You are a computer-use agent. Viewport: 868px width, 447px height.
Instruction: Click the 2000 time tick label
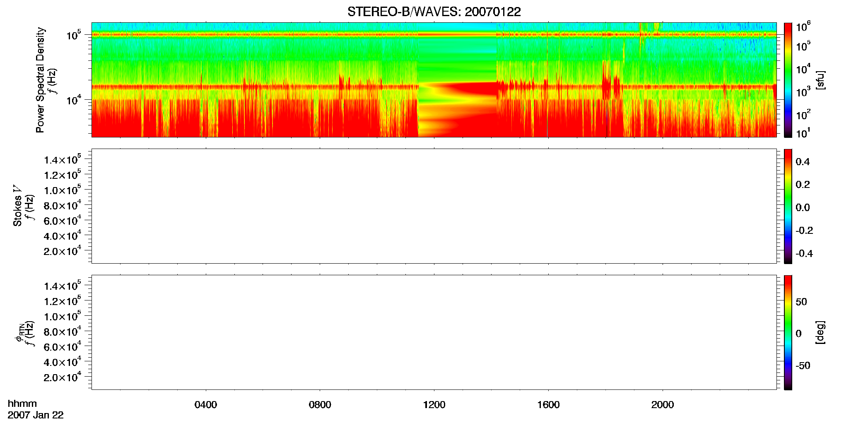click(663, 405)
